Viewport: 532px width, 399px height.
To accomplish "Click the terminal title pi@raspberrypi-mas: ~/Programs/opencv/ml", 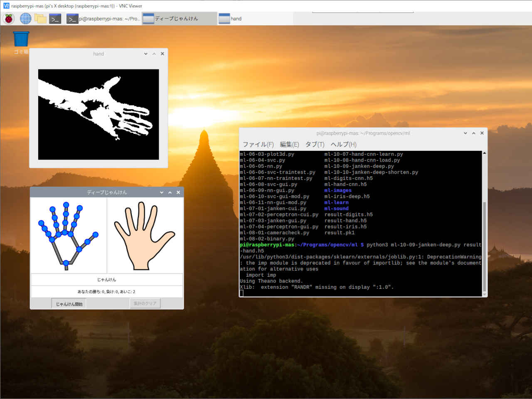I will pyautogui.click(x=363, y=133).
